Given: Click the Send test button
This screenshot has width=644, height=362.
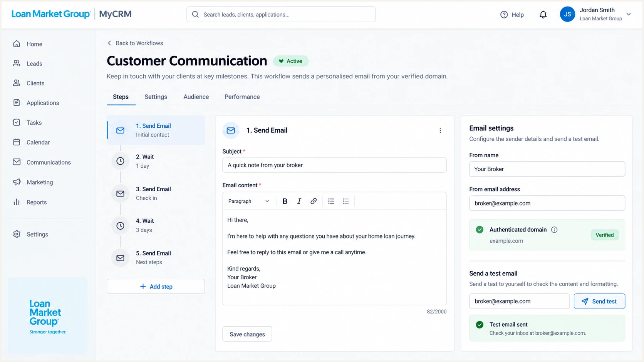Looking at the screenshot, I should [x=599, y=301].
